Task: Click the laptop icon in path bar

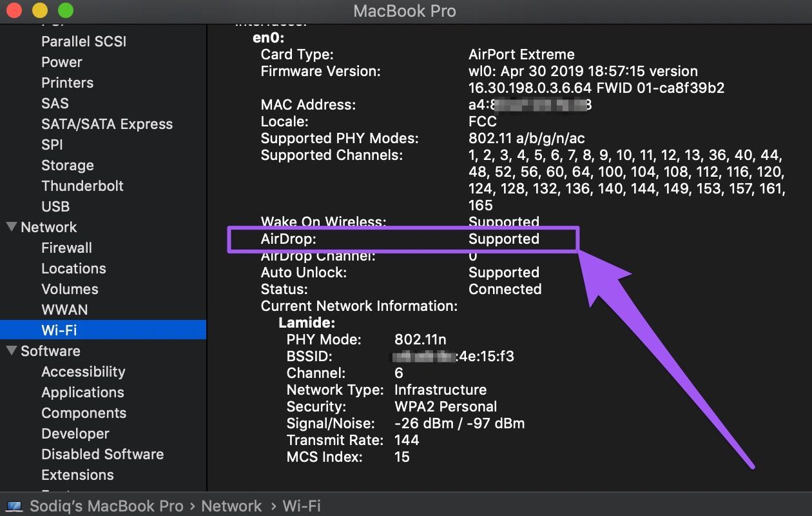Action: [14, 506]
